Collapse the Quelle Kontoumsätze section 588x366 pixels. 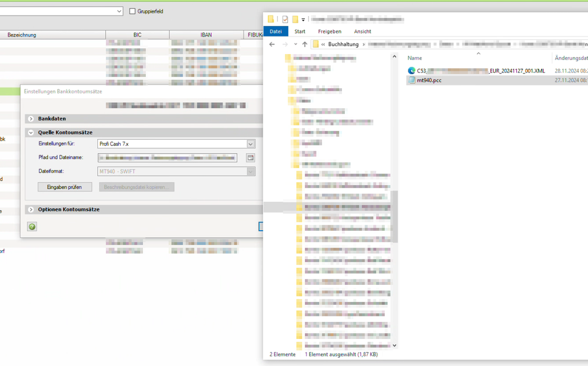click(x=31, y=133)
